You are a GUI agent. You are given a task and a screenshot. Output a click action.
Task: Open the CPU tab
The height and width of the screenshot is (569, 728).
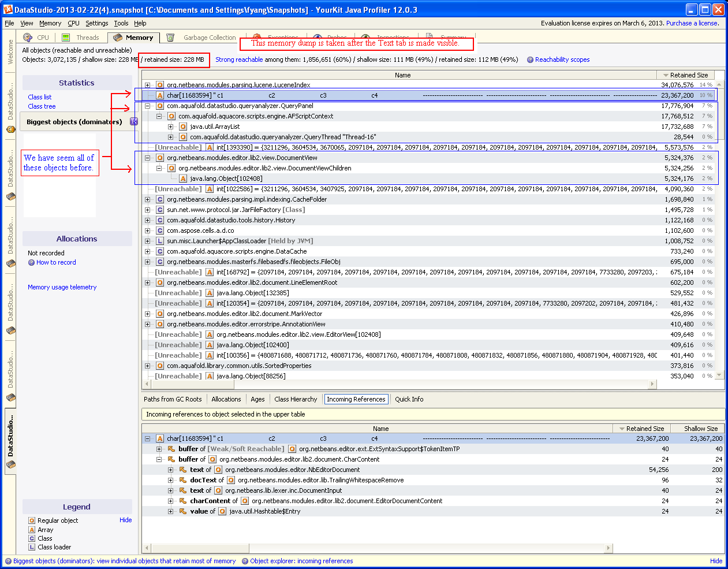(36, 38)
